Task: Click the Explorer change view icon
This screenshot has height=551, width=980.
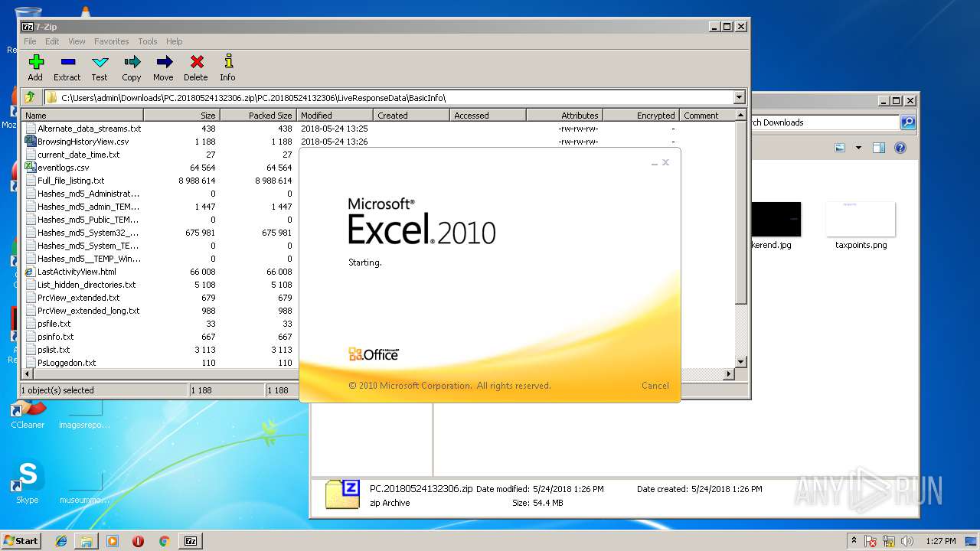Action: pyautogui.click(x=840, y=148)
